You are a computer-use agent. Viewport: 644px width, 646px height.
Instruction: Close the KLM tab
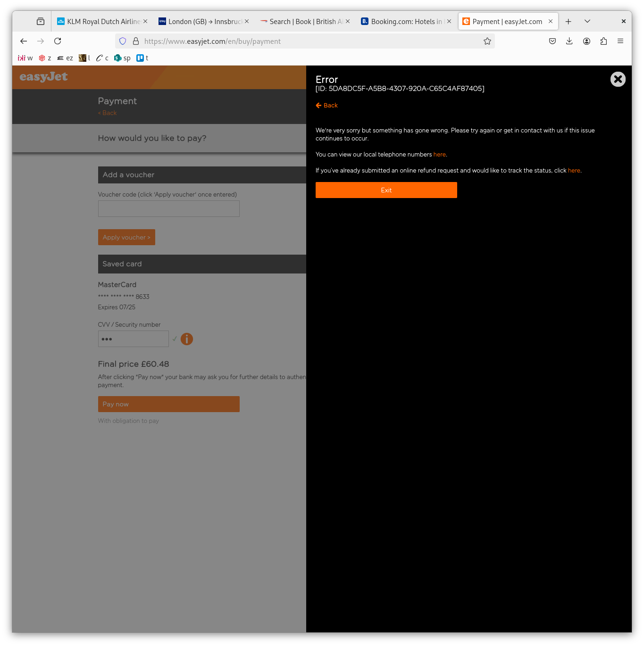[x=145, y=21]
